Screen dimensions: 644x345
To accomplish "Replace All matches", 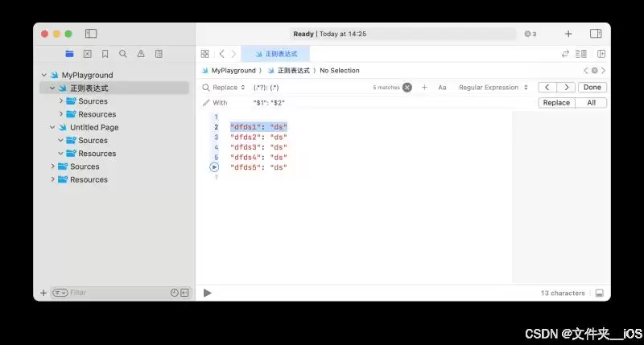I will 591,103.
